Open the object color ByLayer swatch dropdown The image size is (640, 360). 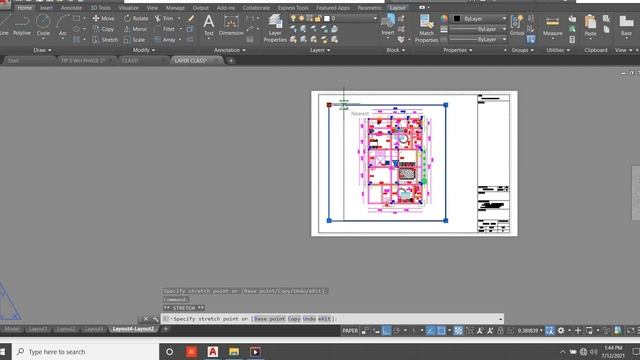[x=479, y=18]
